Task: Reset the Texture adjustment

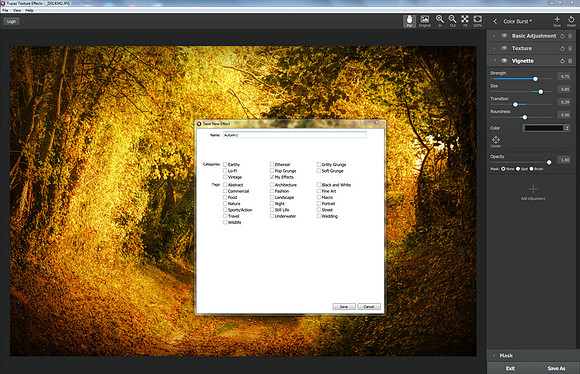Action: click(562, 48)
